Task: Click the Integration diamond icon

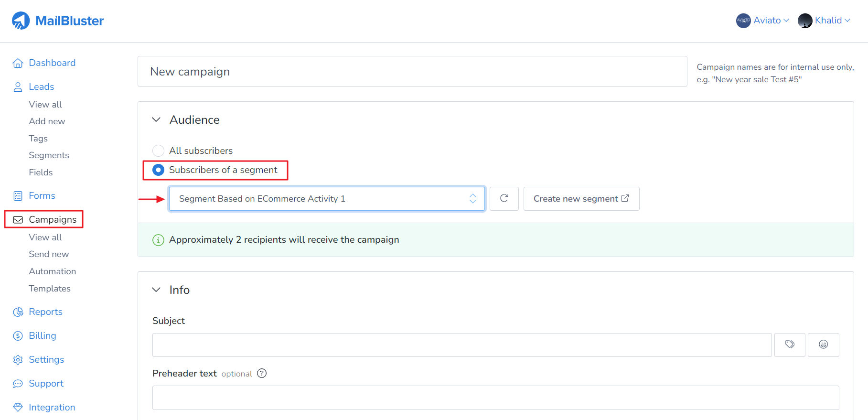Action: tap(18, 408)
